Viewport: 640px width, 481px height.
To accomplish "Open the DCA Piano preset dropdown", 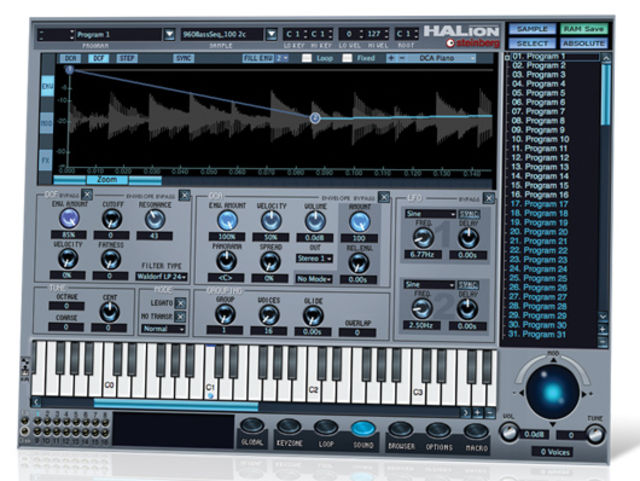I will [441, 58].
